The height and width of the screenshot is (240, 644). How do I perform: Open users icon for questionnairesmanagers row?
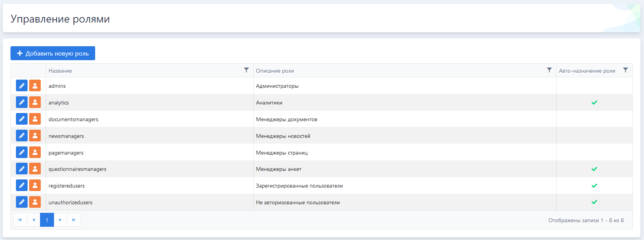(35, 169)
